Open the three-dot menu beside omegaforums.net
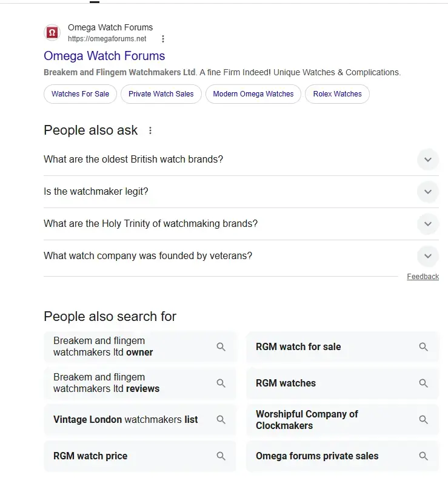448x486 pixels. (162, 39)
